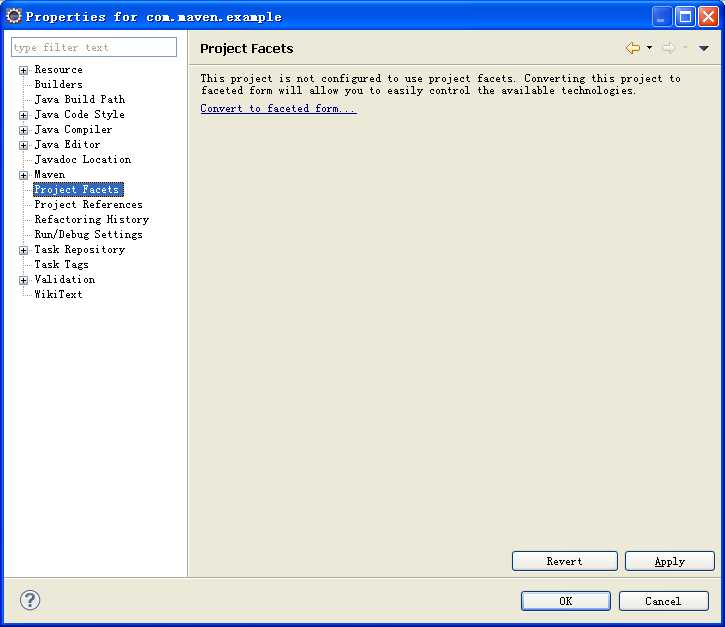This screenshot has height=627, width=725.
Task: Expand the Java Compiler node
Action: click(23, 130)
